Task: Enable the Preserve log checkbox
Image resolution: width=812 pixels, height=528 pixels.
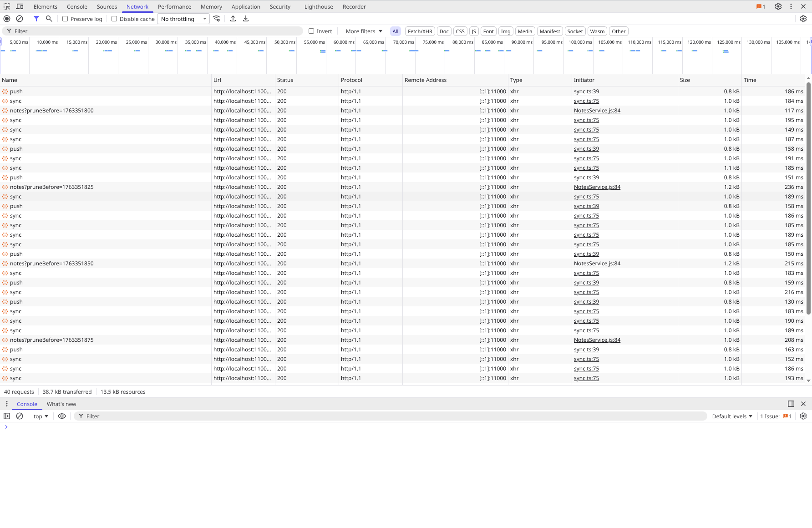Action: (65, 19)
